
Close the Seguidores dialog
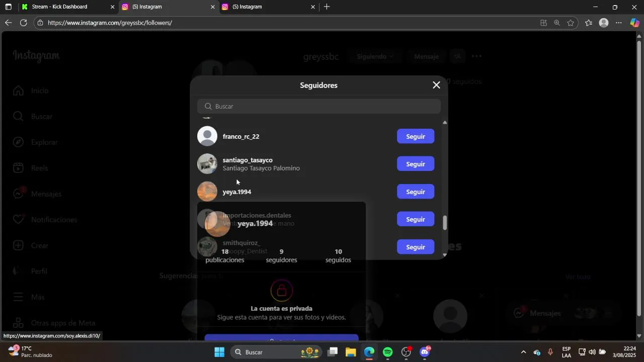[436, 85]
